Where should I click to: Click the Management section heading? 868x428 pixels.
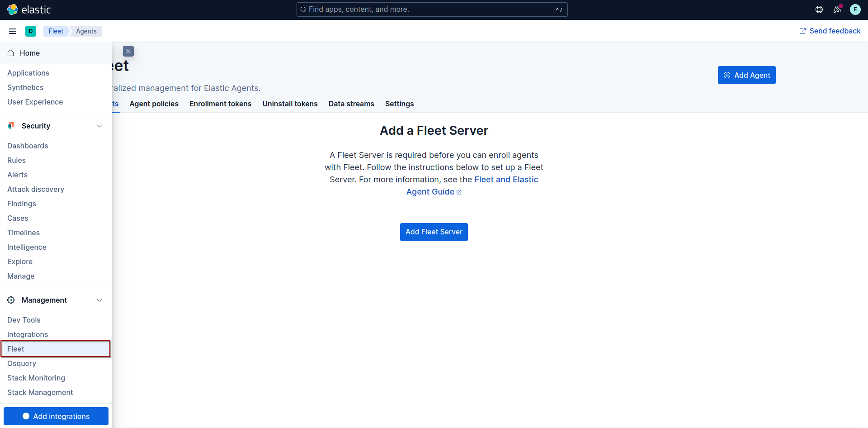pyautogui.click(x=44, y=300)
